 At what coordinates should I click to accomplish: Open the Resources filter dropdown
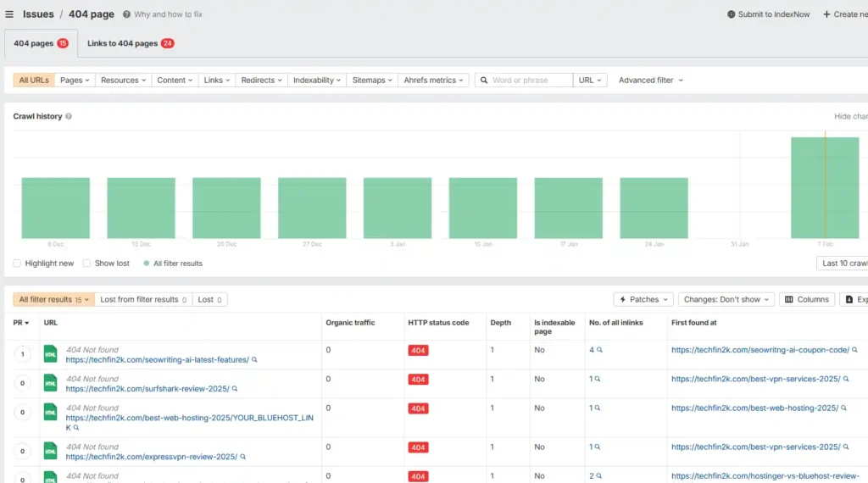pyautogui.click(x=123, y=80)
